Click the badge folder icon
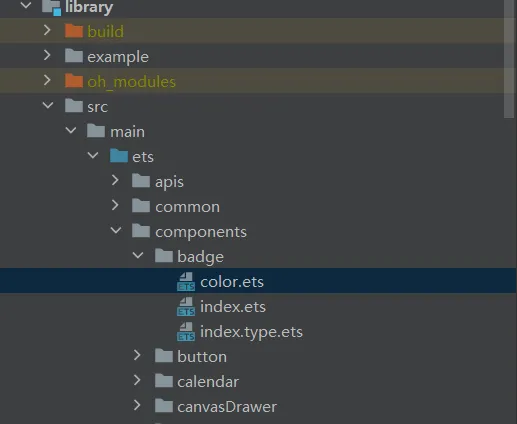The height and width of the screenshot is (424, 517). click(x=164, y=256)
